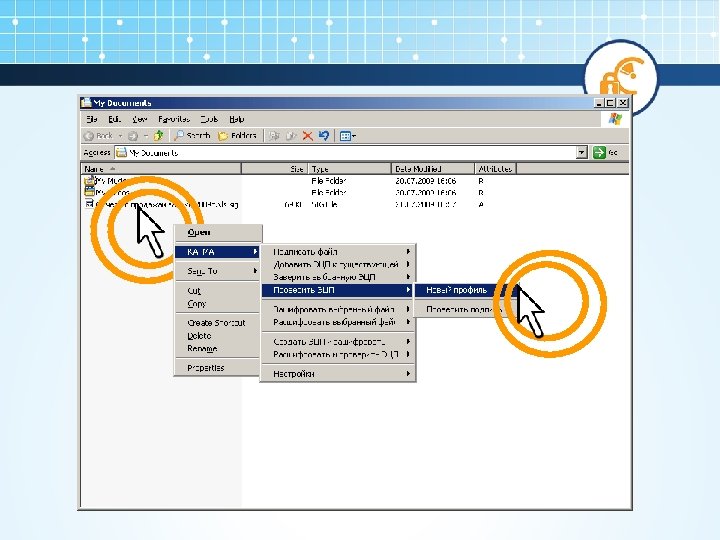Viewport: 720px width, 540px height.
Task: Choose Open in the context menu
Action: coord(218,233)
